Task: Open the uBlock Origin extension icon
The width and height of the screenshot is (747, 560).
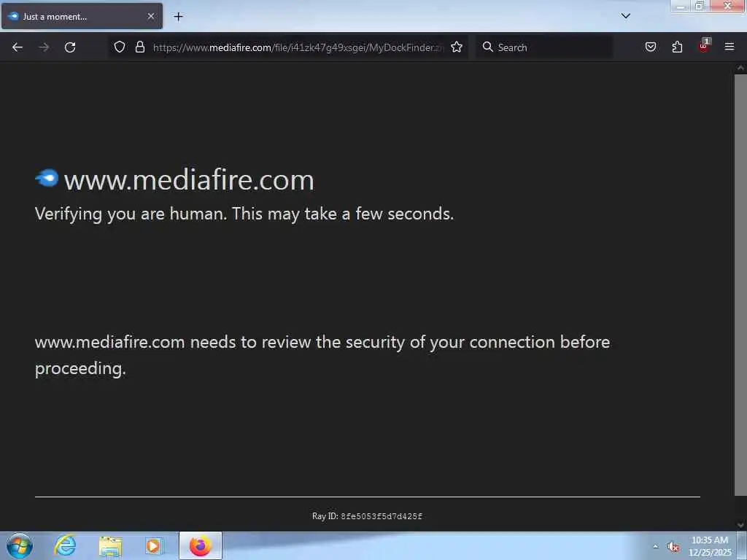Action: (704, 46)
